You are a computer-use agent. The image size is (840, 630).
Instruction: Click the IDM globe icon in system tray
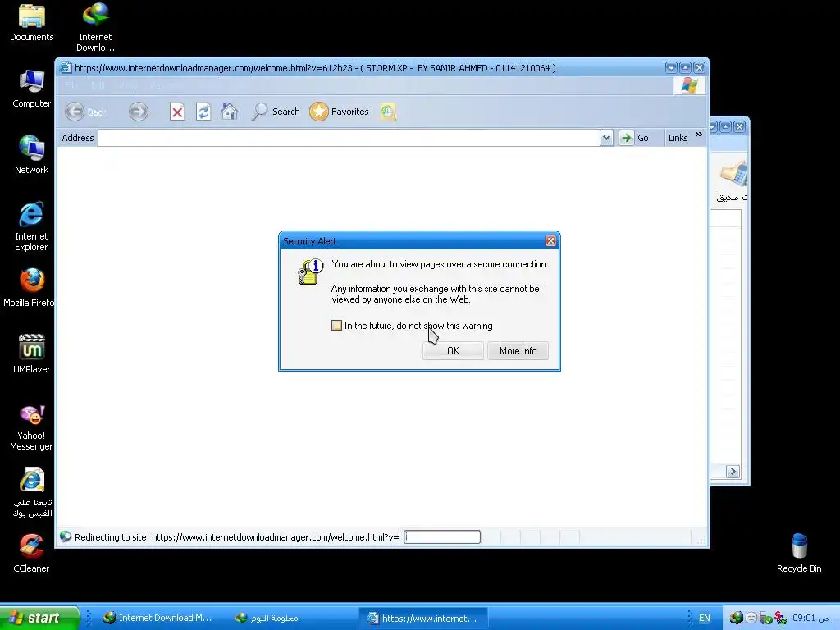(x=737, y=618)
